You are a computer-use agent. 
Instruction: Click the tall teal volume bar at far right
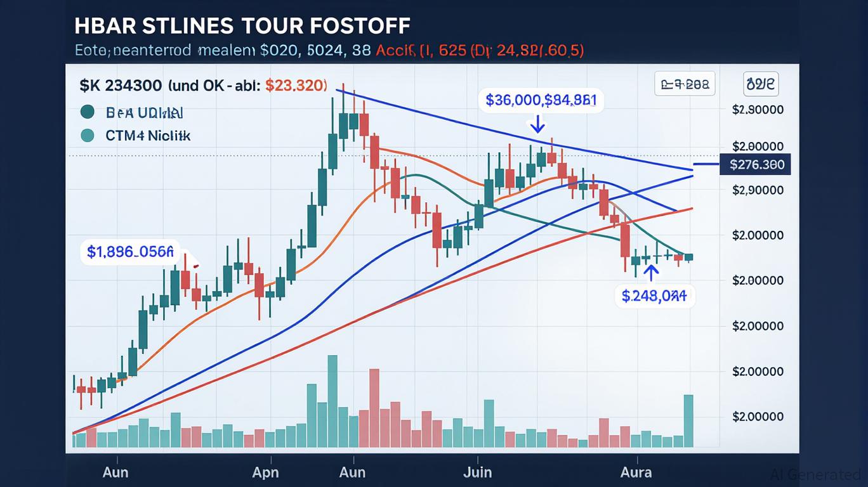point(688,420)
